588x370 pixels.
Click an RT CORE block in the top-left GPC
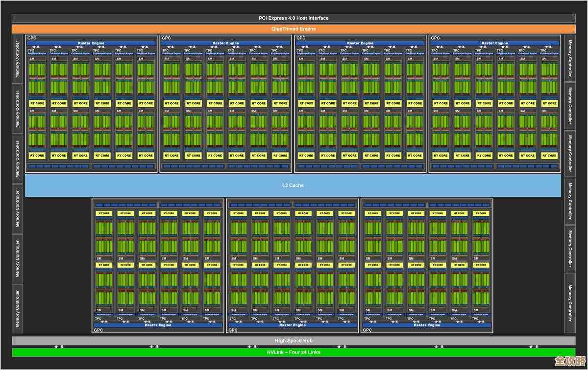(37, 103)
